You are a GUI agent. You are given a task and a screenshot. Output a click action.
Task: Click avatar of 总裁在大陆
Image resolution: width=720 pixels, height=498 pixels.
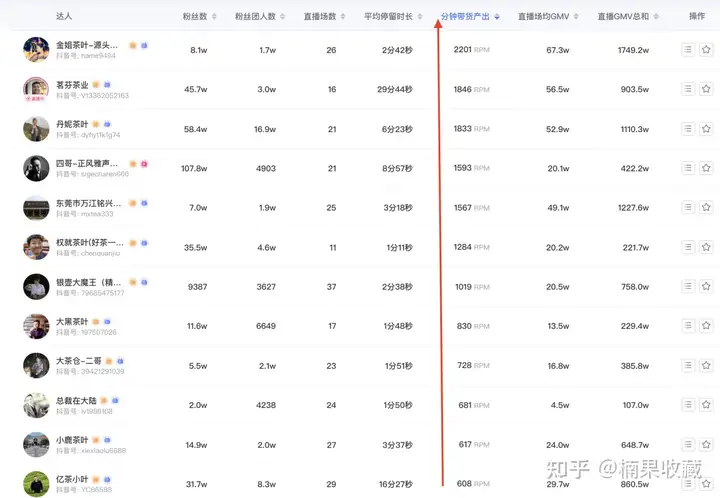tap(36, 405)
